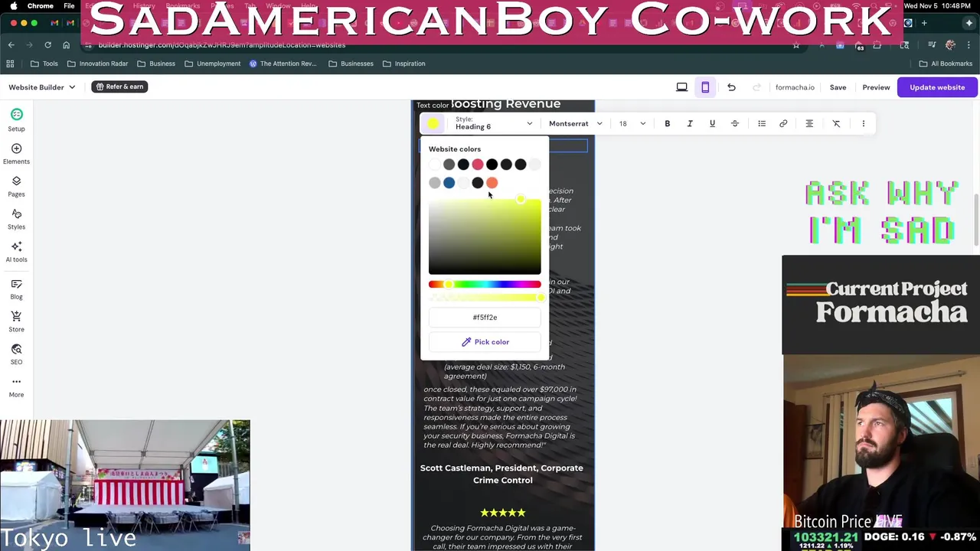Open the Tools bookmark folder
The image size is (980, 551).
(x=44, y=64)
